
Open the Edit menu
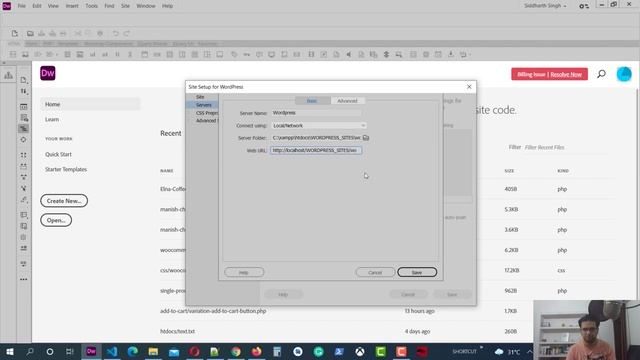[x=37, y=6]
